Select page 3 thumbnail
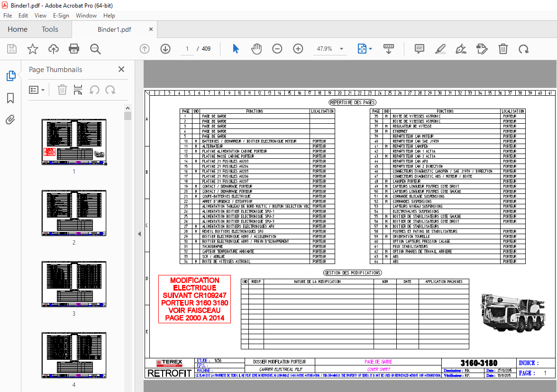This screenshot has width=557, height=392. (74, 284)
